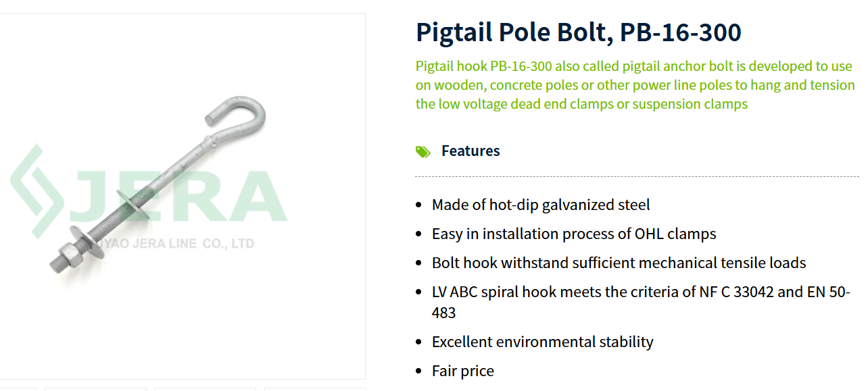
Task: Open the third thumbnail below the product image
Action: pos(206,389)
